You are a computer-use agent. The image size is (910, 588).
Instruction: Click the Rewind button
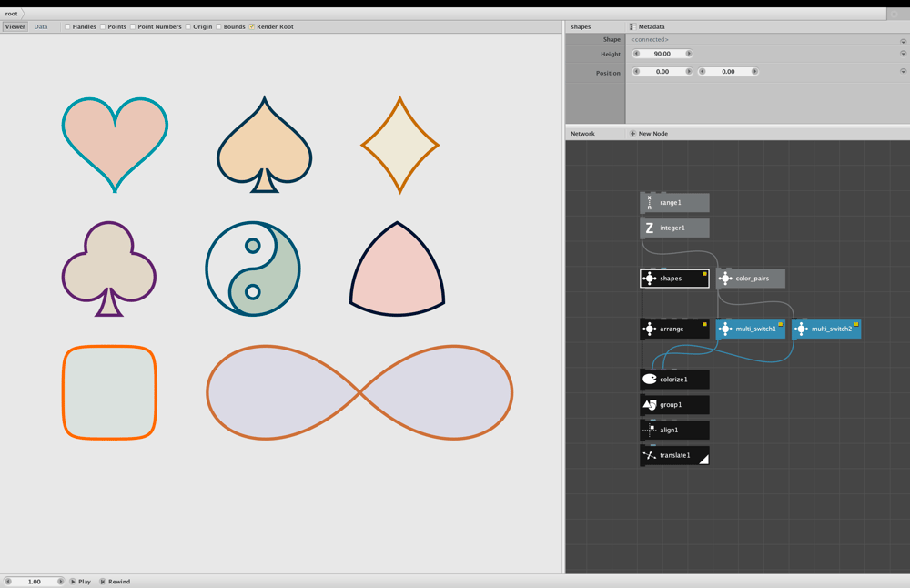click(x=115, y=582)
